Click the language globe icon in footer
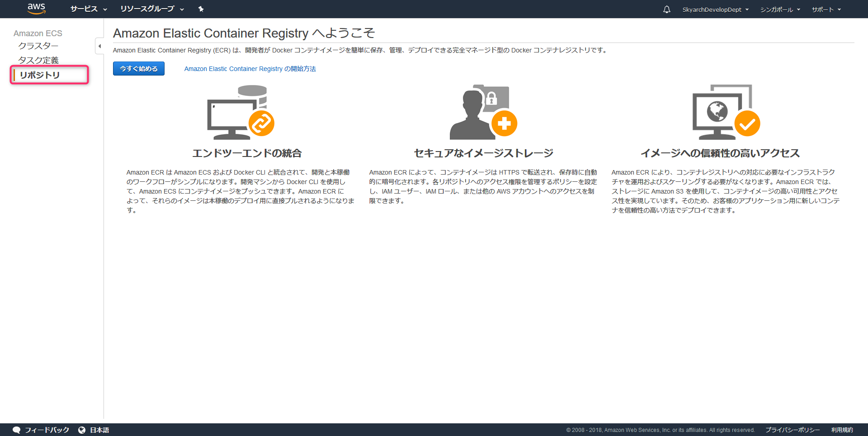The height and width of the screenshot is (436, 868). 82,430
